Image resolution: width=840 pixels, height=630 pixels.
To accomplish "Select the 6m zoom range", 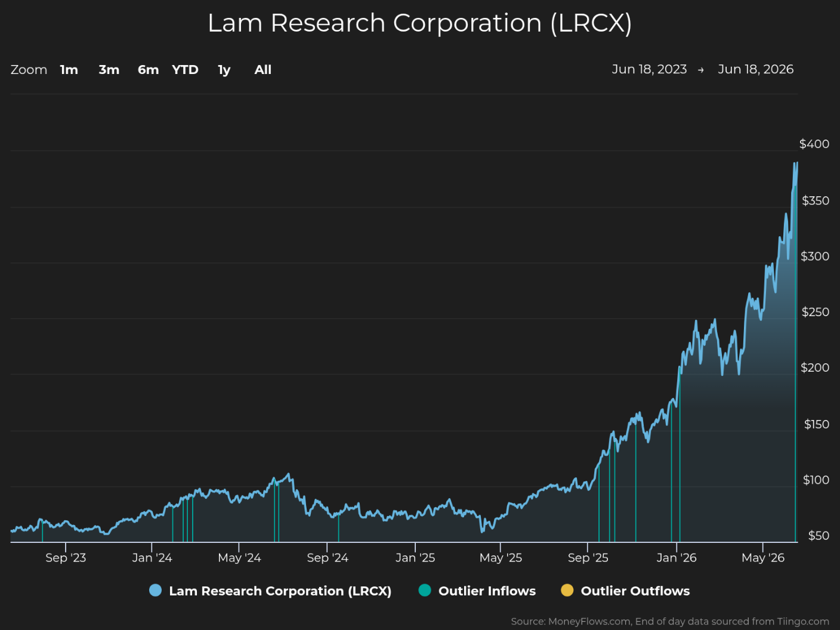I will [149, 70].
